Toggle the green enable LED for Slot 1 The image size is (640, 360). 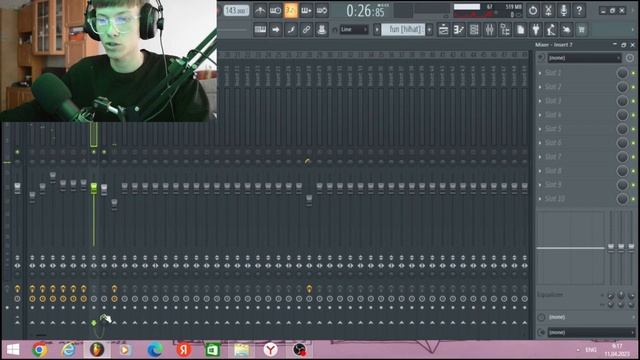[633, 73]
